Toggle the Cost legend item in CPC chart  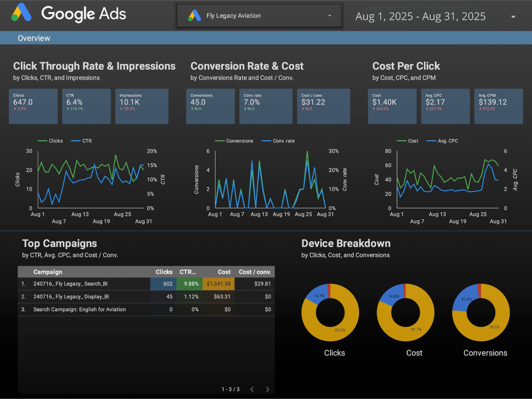point(407,141)
